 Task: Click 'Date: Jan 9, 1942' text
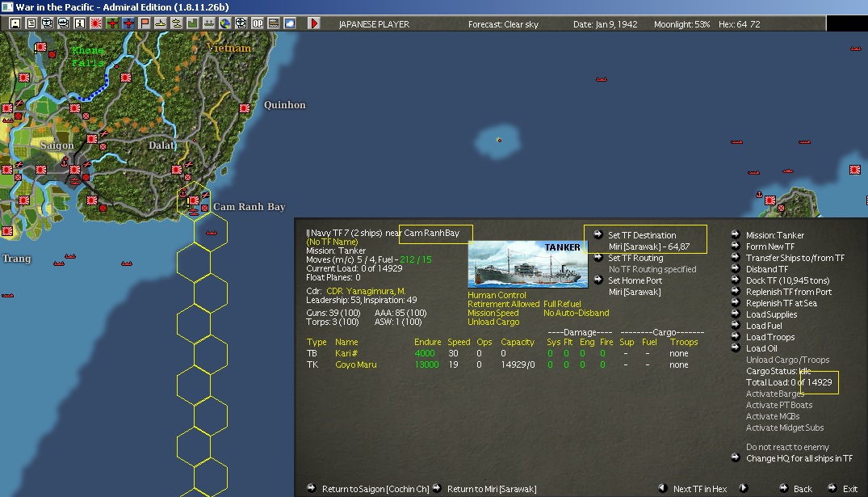tap(605, 24)
